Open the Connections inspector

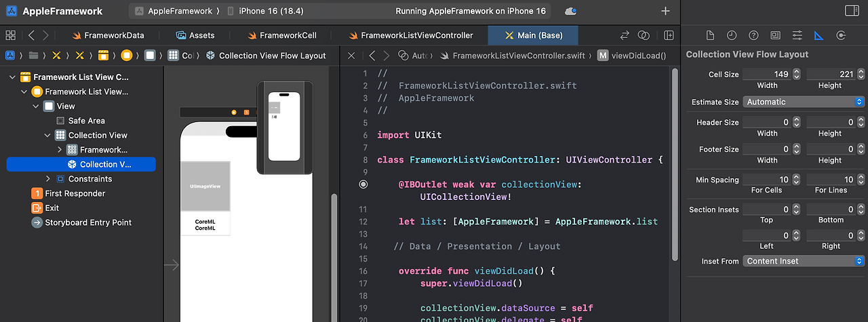tap(841, 35)
